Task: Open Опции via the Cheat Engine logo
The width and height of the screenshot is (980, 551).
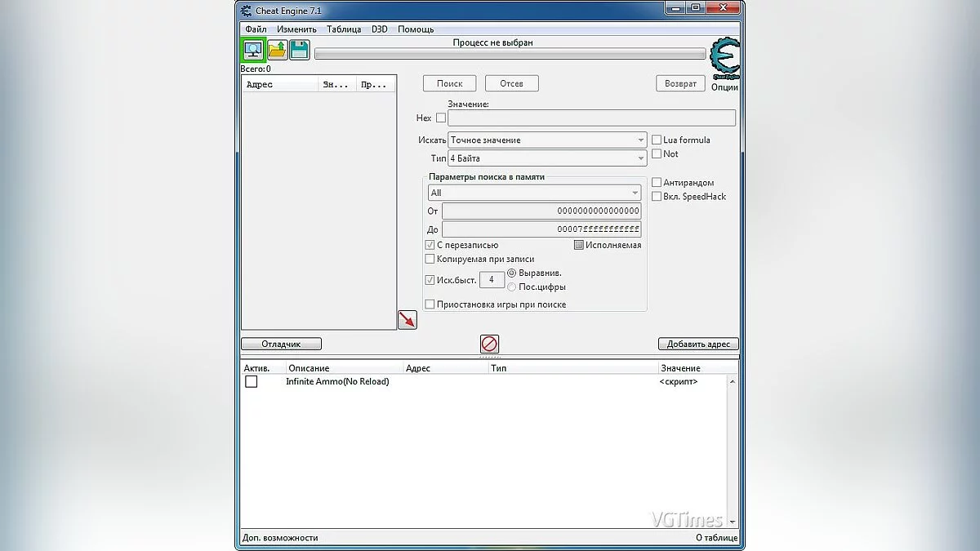Action: pyautogui.click(x=724, y=56)
